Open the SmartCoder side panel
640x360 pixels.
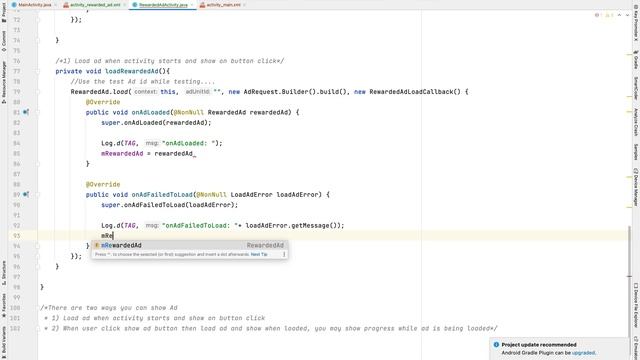[x=636, y=88]
